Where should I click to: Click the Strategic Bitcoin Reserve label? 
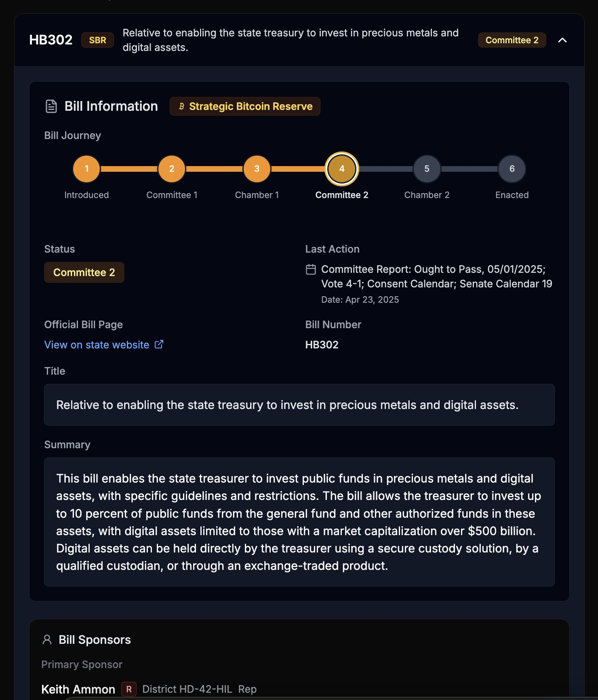pyautogui.click(x=250, y=106)
